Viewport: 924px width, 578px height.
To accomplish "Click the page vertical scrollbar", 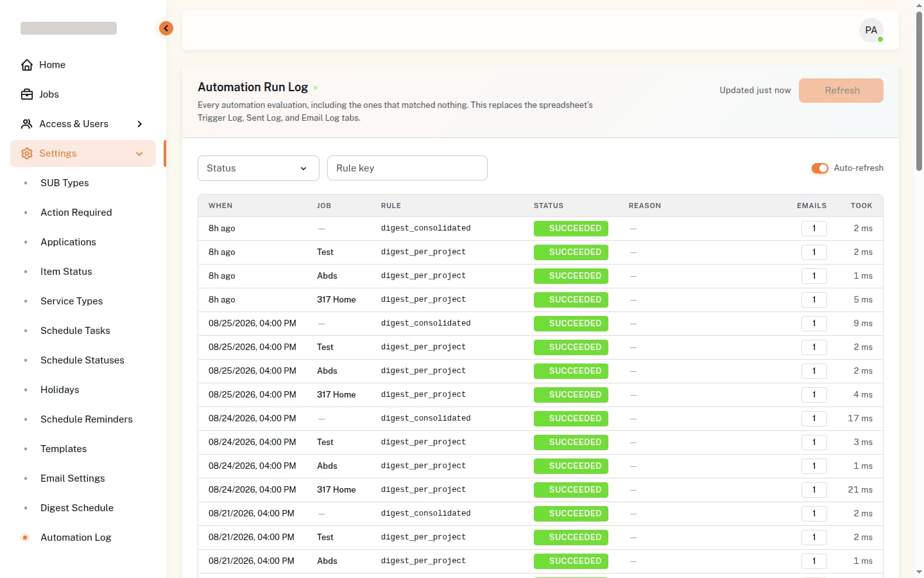I will pyautogui.click(x=919, y=90).
